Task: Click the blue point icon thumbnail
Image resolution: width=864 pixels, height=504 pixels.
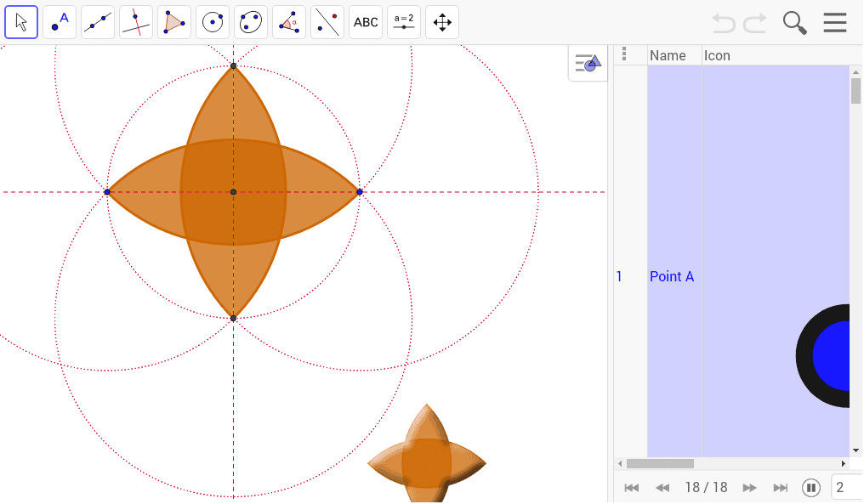Action: [x=823, y=356]
